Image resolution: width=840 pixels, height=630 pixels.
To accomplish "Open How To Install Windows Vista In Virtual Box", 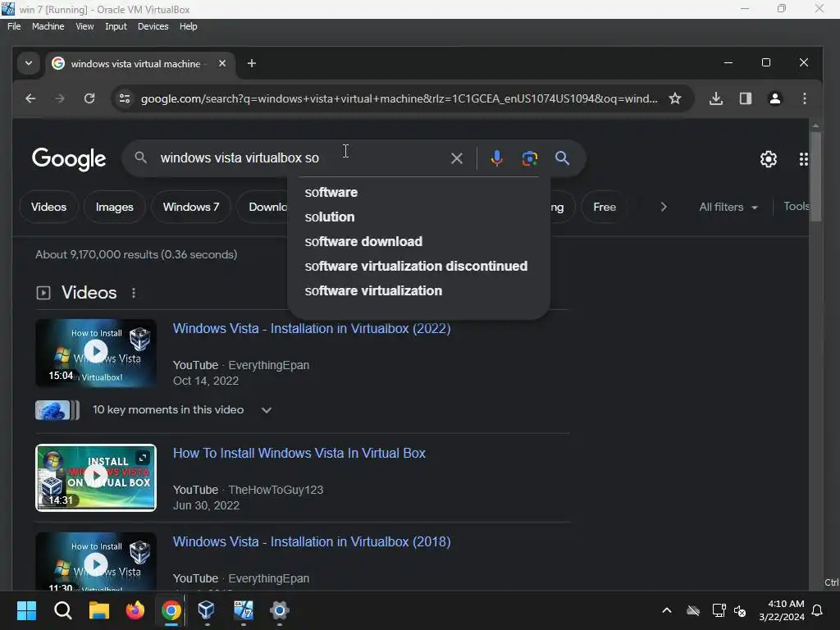I will [299, 453].
